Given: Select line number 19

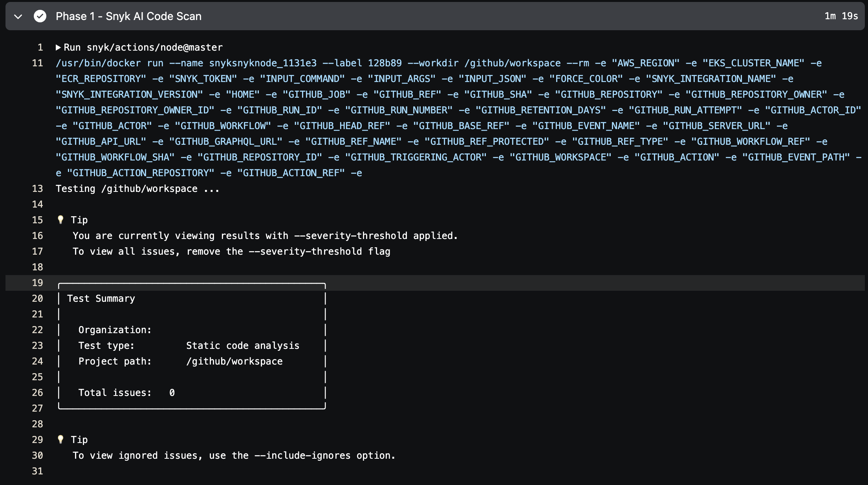Looking at the screenshot, I should (x=37, y=283).
